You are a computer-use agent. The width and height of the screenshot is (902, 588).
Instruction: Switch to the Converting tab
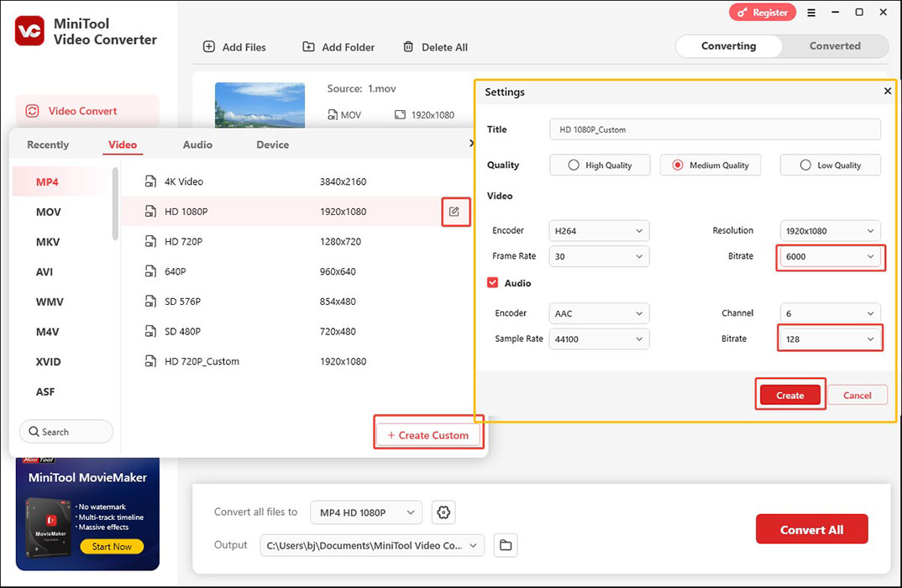[x=729, y=46]
